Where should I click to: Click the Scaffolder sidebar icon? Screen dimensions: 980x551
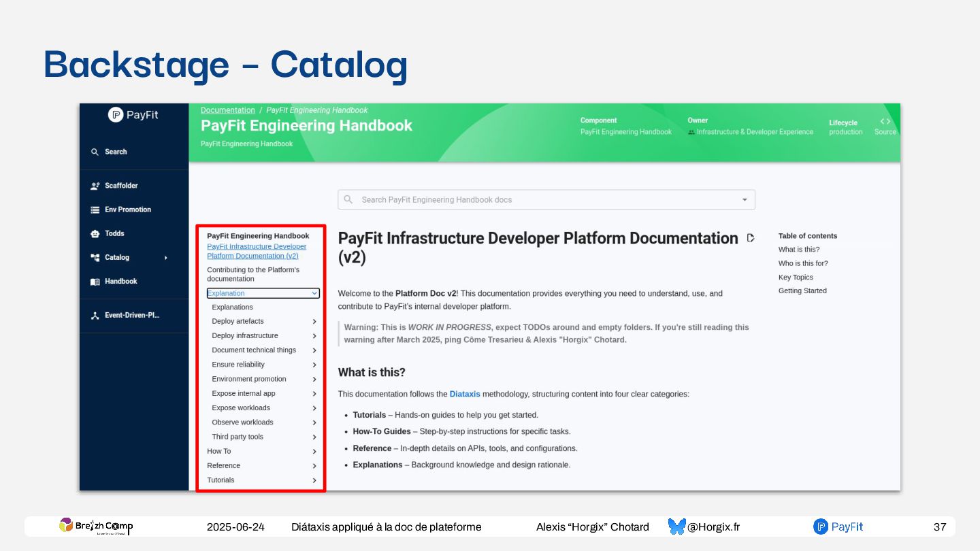tap(95, 186)
